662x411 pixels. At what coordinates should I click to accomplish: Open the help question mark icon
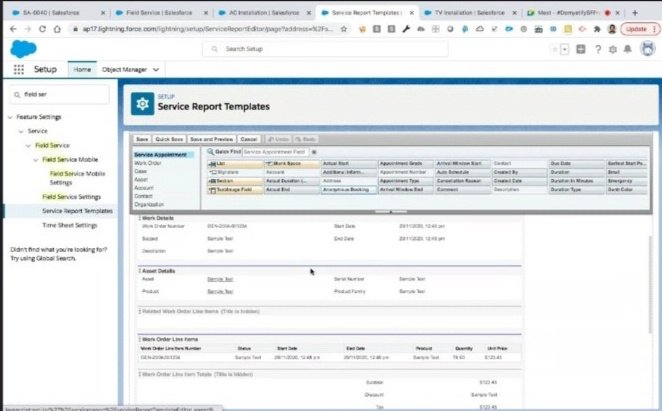coord(598,49)
